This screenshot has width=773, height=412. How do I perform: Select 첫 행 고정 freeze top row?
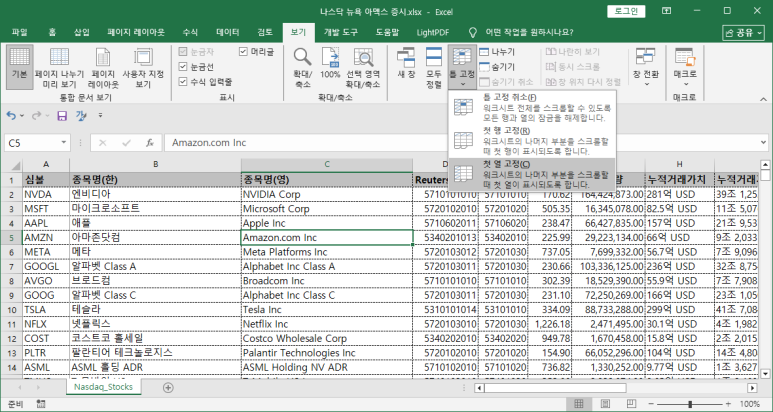click(x=532, y=141)
